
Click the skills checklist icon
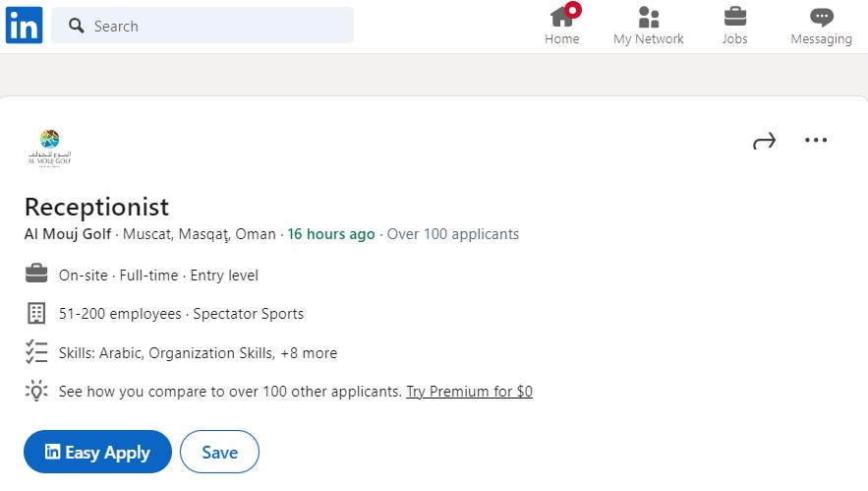(x=36, y=352)
